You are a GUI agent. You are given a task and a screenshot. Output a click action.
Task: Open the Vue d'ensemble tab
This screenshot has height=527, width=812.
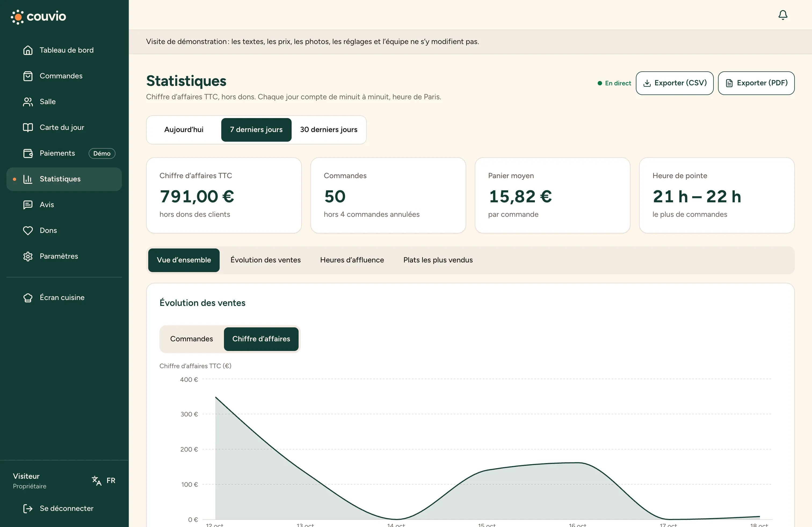184,260
